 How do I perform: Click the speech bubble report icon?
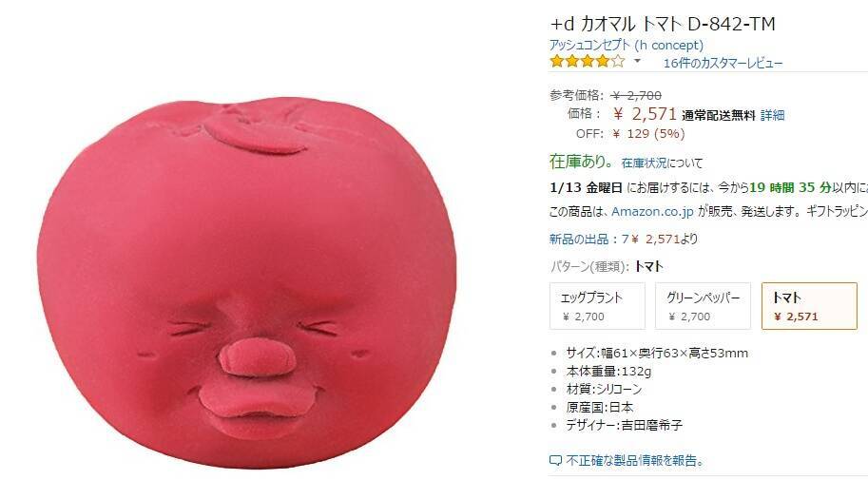[x=555, y=461]
